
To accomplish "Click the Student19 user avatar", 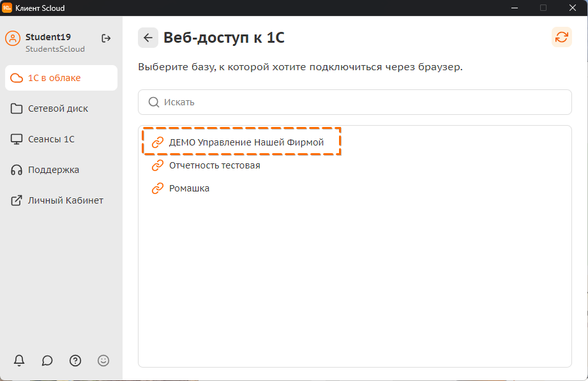I will click(13, 38).
